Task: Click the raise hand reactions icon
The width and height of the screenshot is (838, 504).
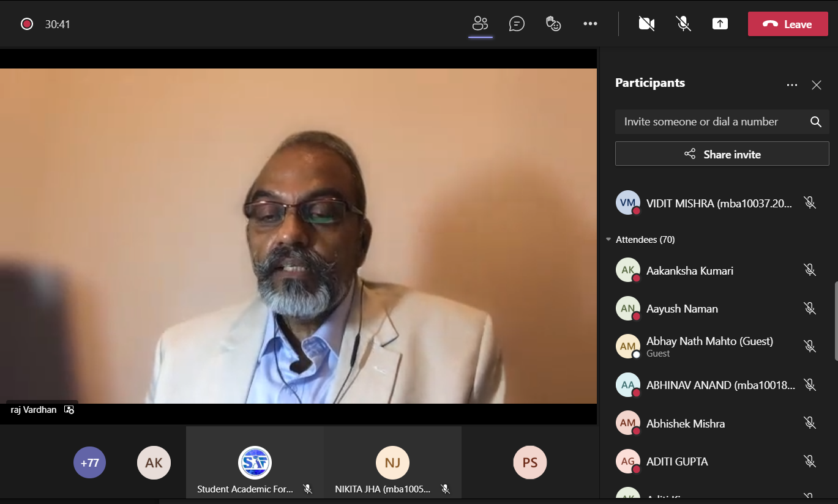Action: coord(553,24)
